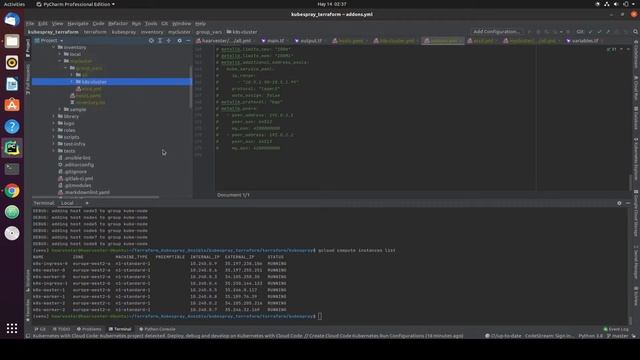Expand the tests folder
The width and height of the screenshot is (640, 360).
pyautogui.click(x=53, y=151)
